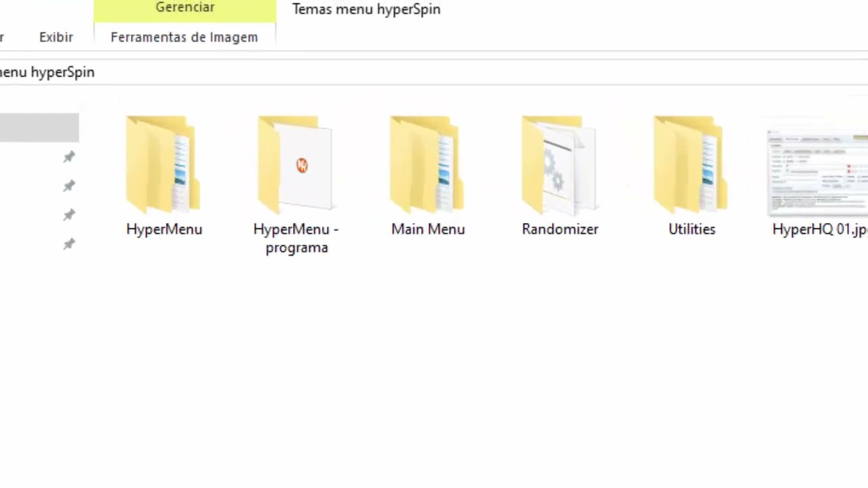Click the Gerenciar ribbon tab
Image resolution: width=868 pixels, height=488 pixels.
click(185, 11)
